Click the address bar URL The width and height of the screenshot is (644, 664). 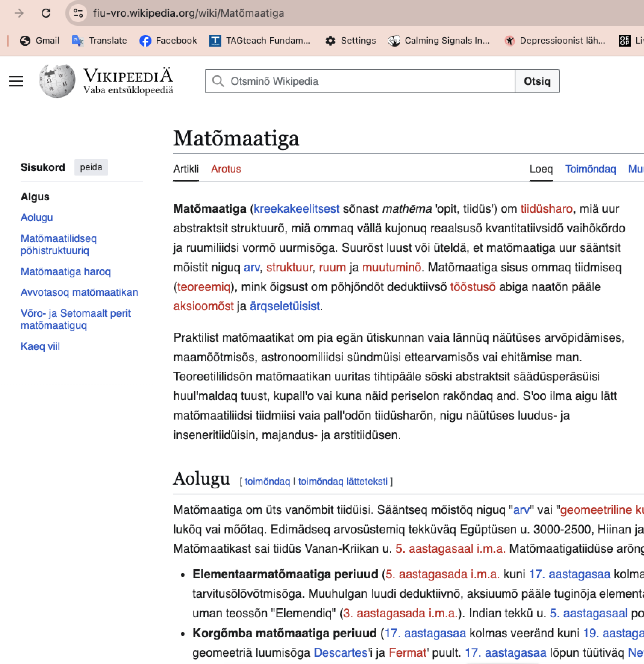pos(188,13)
